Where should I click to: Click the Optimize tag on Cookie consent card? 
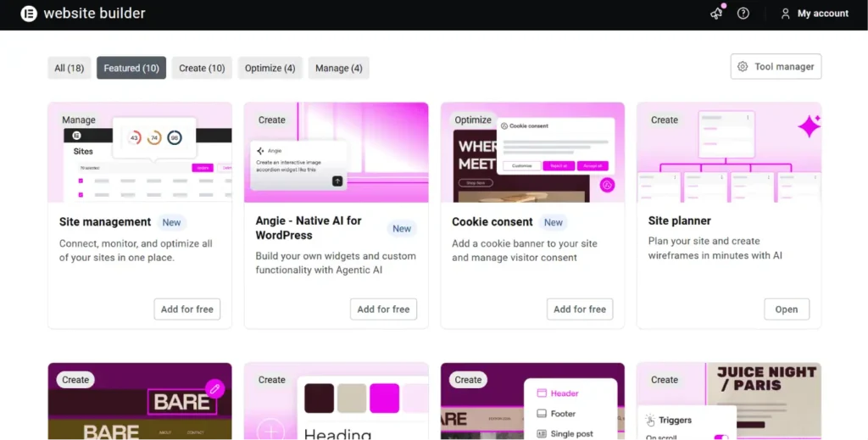point(473,120)
